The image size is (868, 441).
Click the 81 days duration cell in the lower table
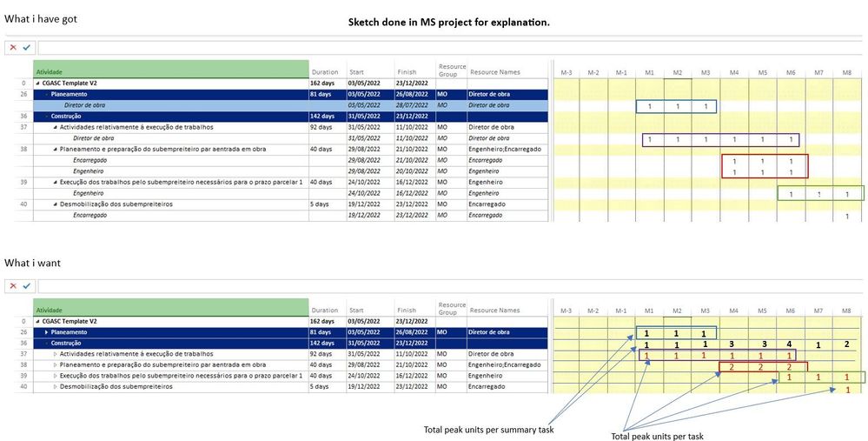[328, 332]
